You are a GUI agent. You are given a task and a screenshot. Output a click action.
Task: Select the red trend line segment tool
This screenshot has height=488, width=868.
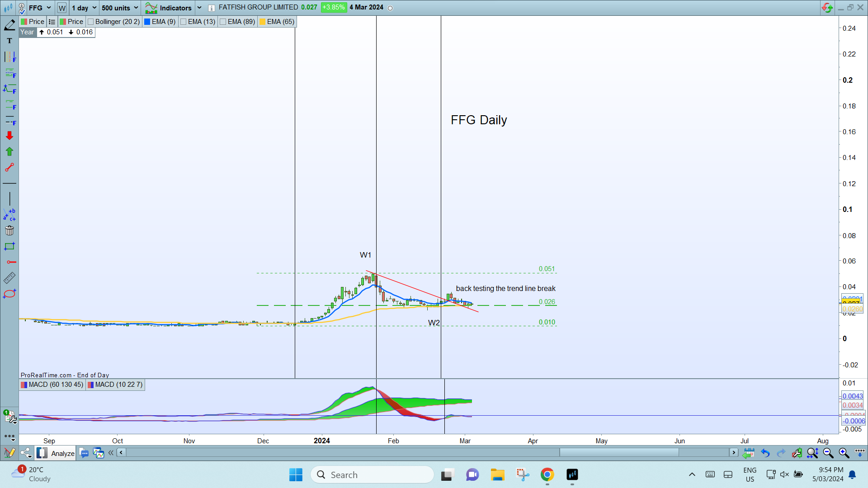[9, 168]
